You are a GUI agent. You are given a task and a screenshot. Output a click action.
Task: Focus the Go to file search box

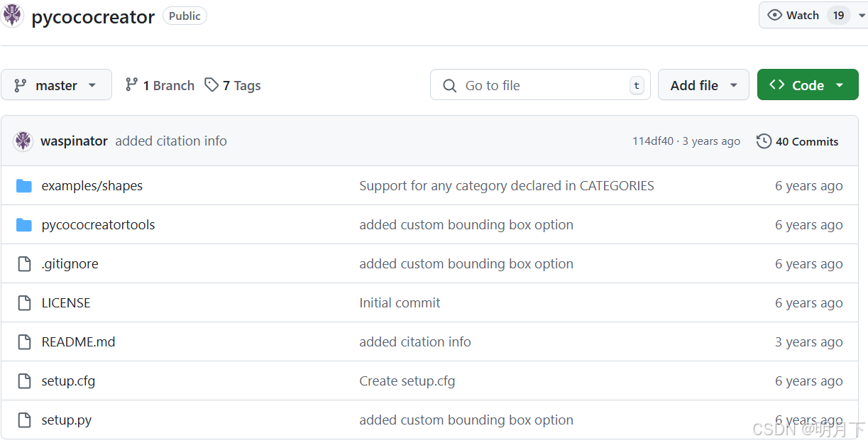(539, 85)
